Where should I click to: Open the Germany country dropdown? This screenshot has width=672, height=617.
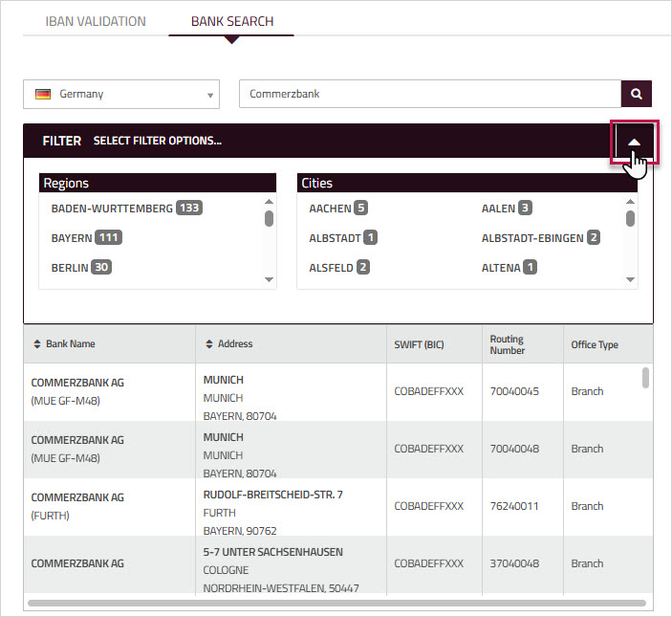121,94
